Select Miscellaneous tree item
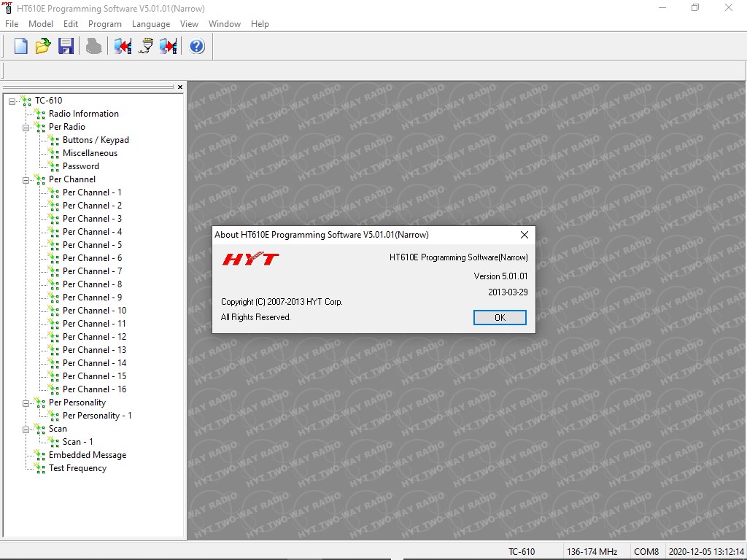This screenshot has height=560, width=747. tap(90, 153)
